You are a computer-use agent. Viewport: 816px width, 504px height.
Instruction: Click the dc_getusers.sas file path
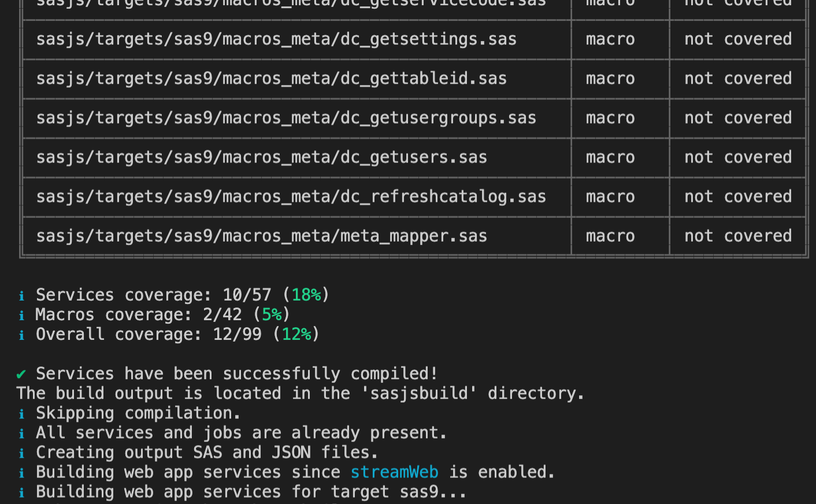click(261, 157)
